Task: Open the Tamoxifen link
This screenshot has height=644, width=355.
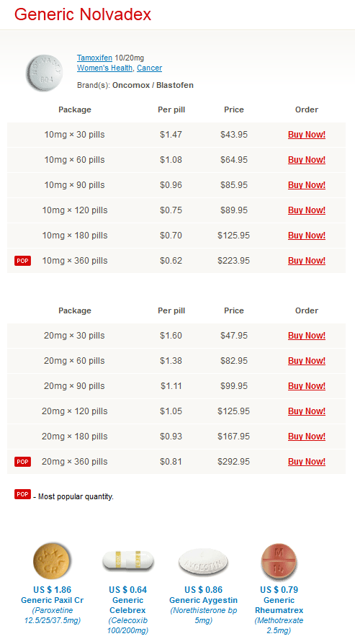Action: (94, 58)
